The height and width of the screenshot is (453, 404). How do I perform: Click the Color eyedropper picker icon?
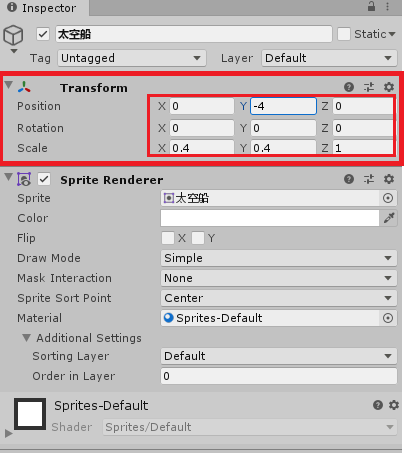coord(389,218)
